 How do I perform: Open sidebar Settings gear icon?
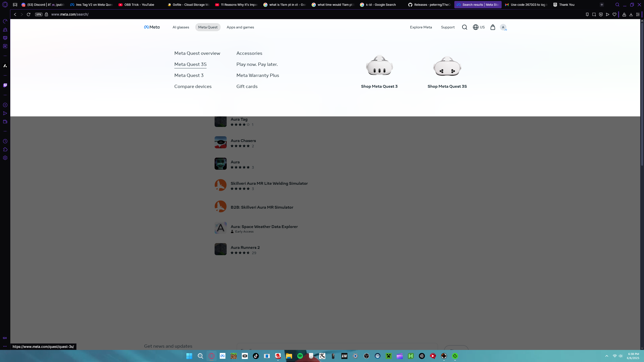5,158
